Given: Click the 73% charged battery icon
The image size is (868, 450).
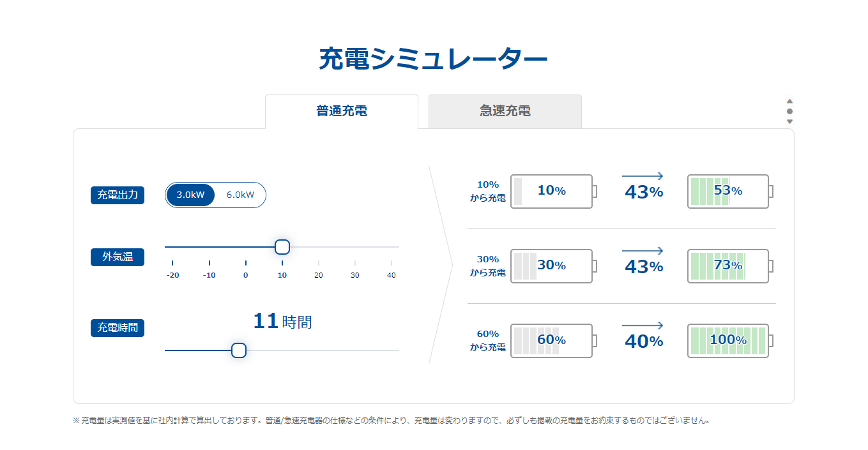Looking at the screenshot, I should (x=728, y=266).
